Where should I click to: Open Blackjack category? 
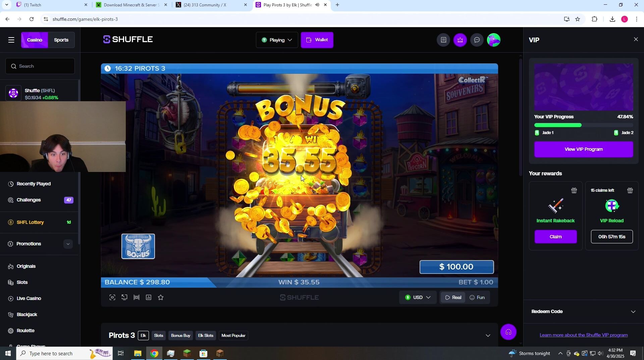[x=27, y=315]
